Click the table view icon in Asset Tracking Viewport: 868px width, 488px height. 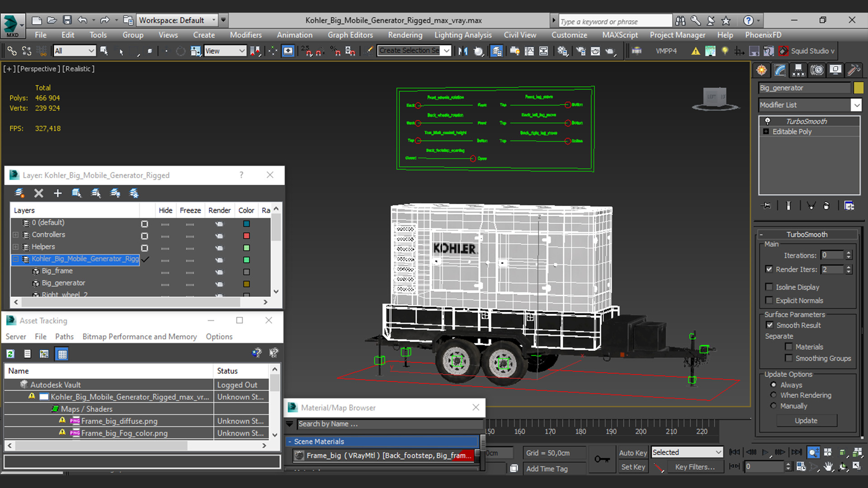(x=62, y=354)
